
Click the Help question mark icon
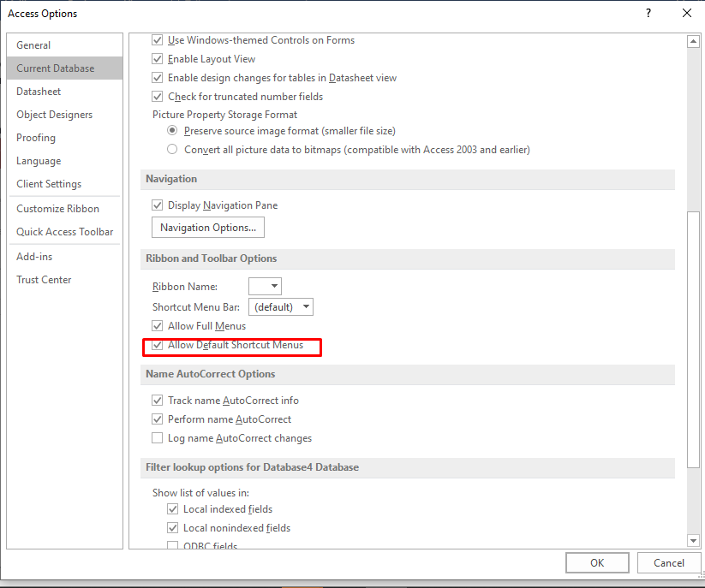coord(648,13)
